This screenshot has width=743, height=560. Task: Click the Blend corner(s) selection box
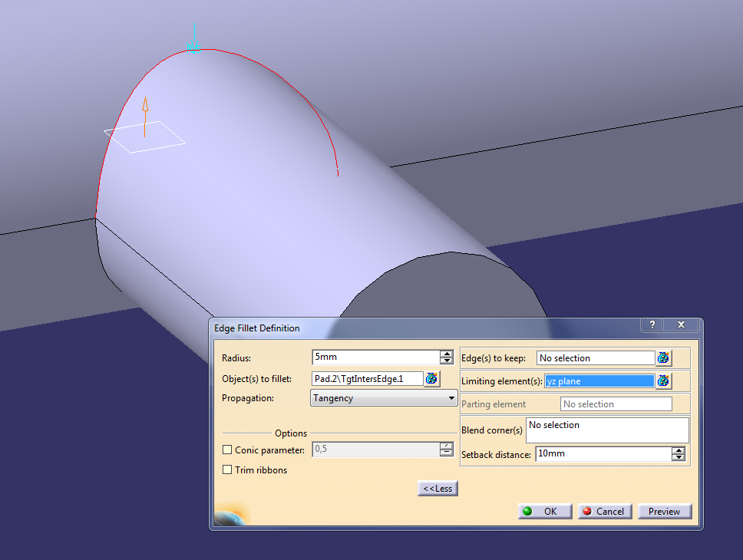pos(607,430)
